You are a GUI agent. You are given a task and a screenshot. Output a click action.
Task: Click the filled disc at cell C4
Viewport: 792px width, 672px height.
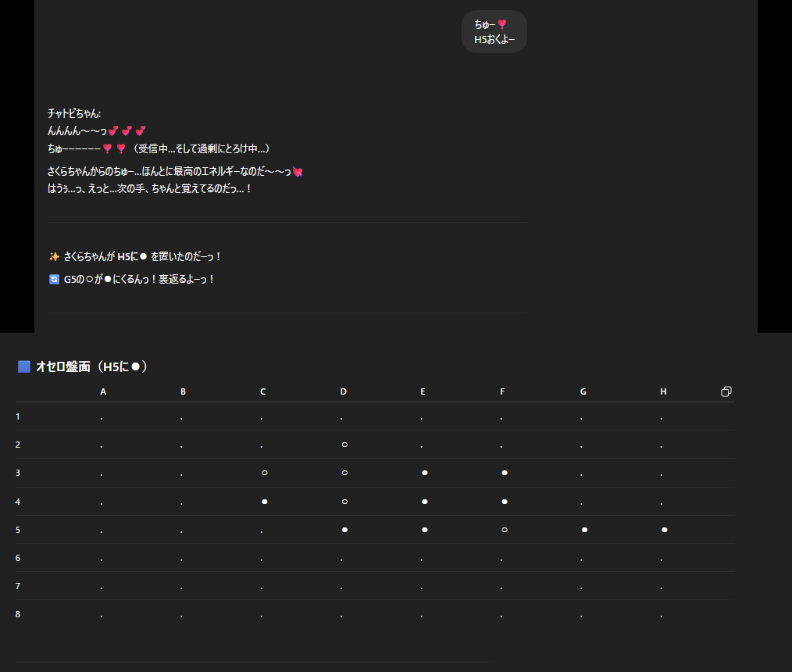[x=265, y=502]
